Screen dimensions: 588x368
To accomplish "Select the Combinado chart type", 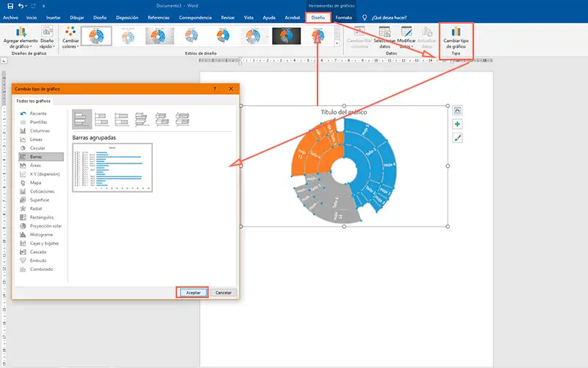I will coord(41,269).
